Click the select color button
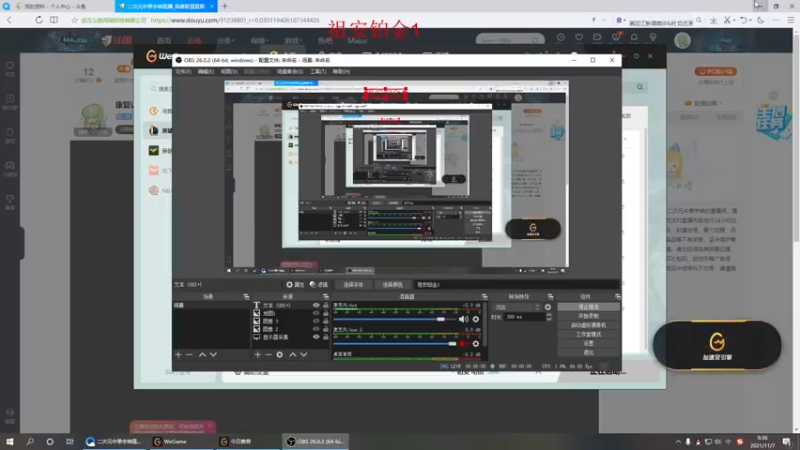 pyautogui.click(x=392, y=285)
